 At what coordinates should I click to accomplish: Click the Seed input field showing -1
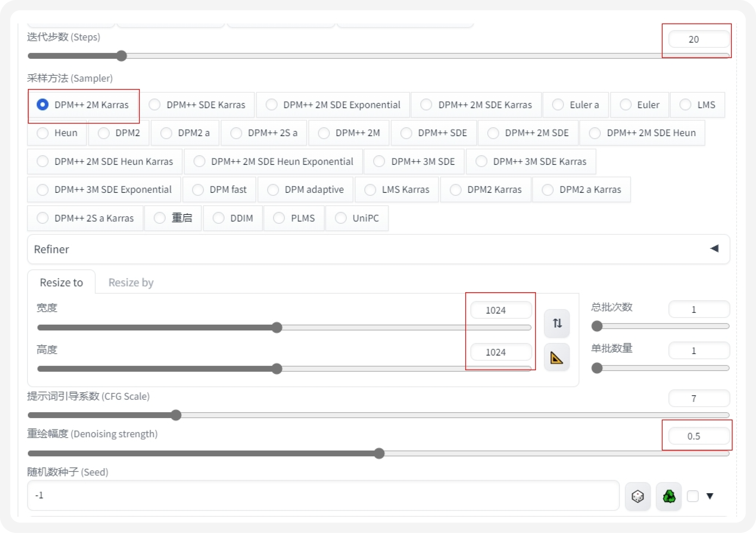323,495
